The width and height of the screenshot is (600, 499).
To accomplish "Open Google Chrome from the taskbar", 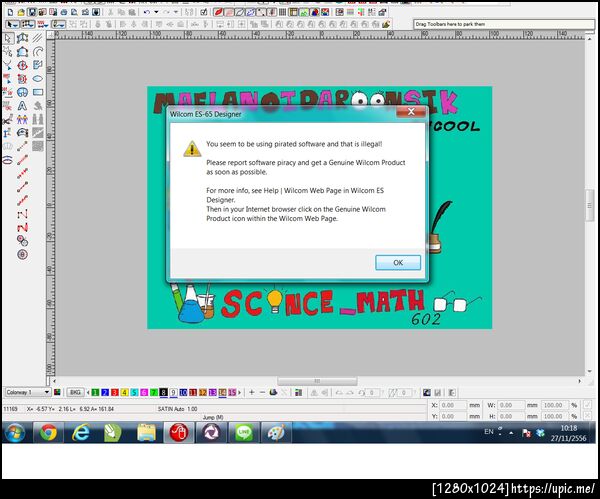I will click(x=48, y=432).
